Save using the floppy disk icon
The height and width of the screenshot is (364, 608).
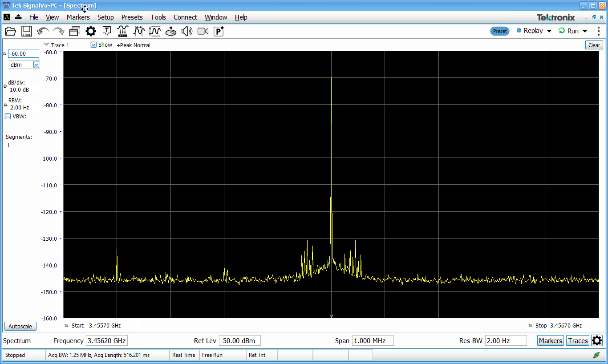coord(26,31)
